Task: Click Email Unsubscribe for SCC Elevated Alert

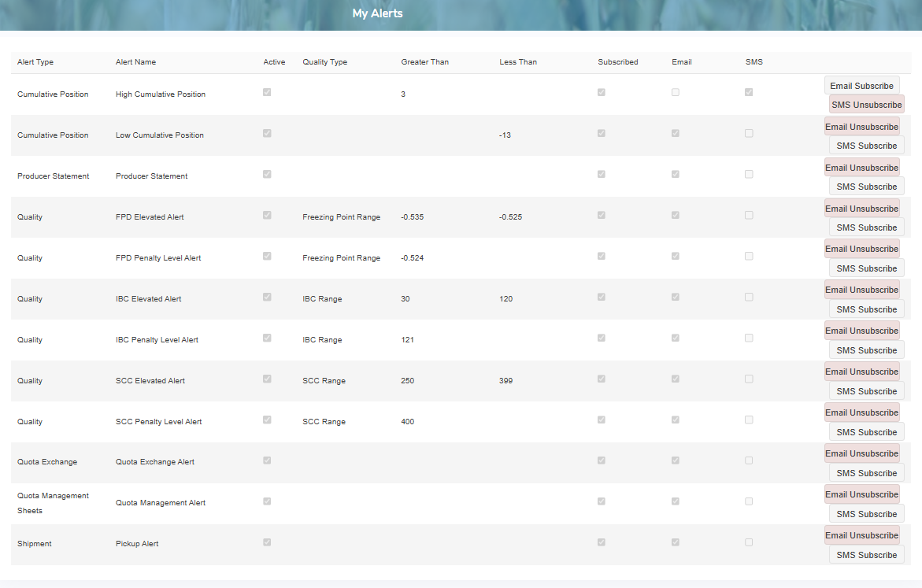Action: click(861, 371)
